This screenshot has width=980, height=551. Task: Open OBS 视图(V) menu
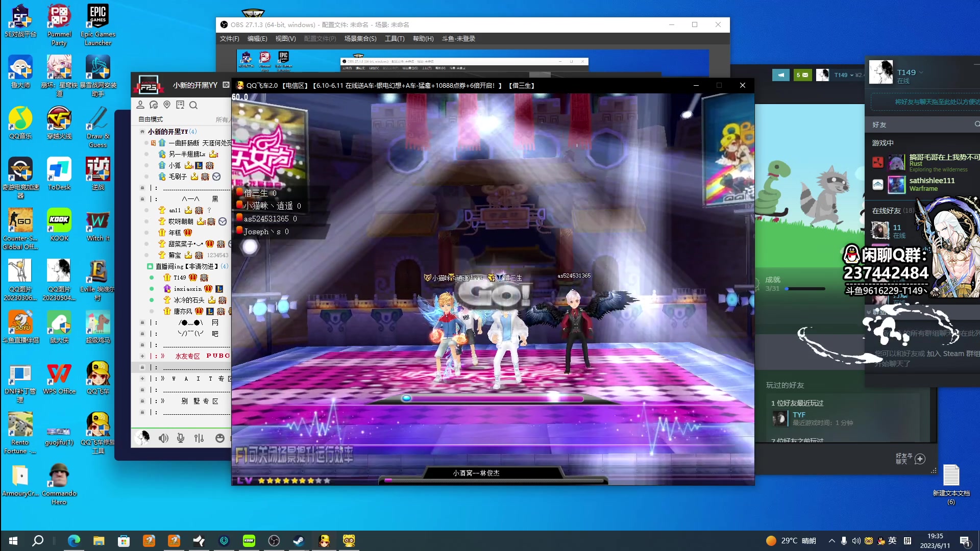(285, 39)
